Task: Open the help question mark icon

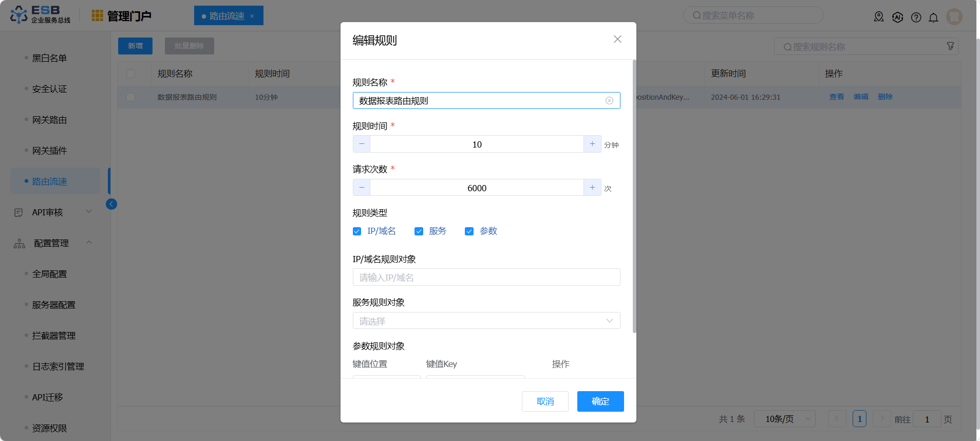Action: tap(916, 17)
